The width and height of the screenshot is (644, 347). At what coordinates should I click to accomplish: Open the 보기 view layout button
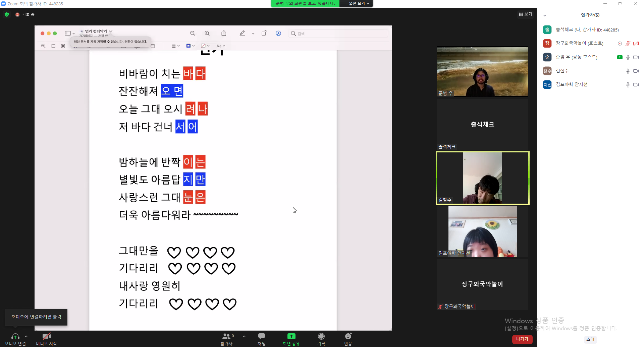525,14
